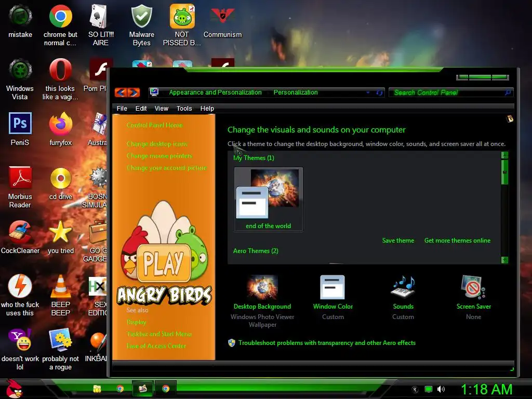
Task: Click the themes list scrollbar thumb
Action: click(x=504, y=172)
